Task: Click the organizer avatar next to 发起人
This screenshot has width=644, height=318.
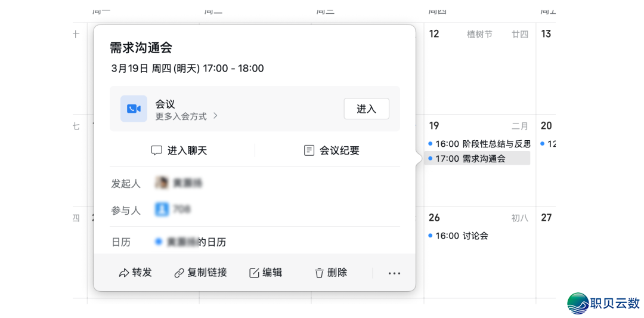Action: [162, 183]
